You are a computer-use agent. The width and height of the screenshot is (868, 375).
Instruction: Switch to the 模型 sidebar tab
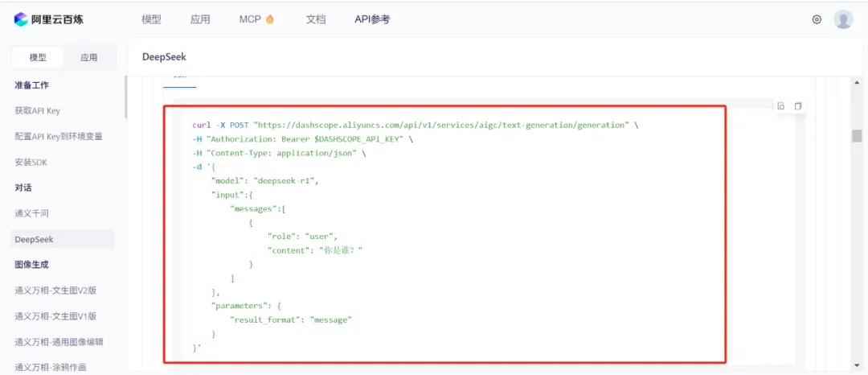38,58
